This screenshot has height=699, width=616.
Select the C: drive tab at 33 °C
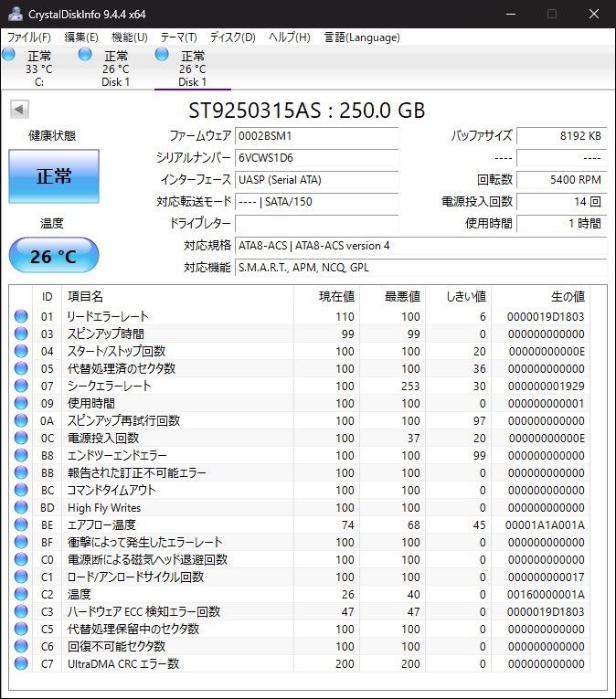pyautogui.click(x=39, y=69)
